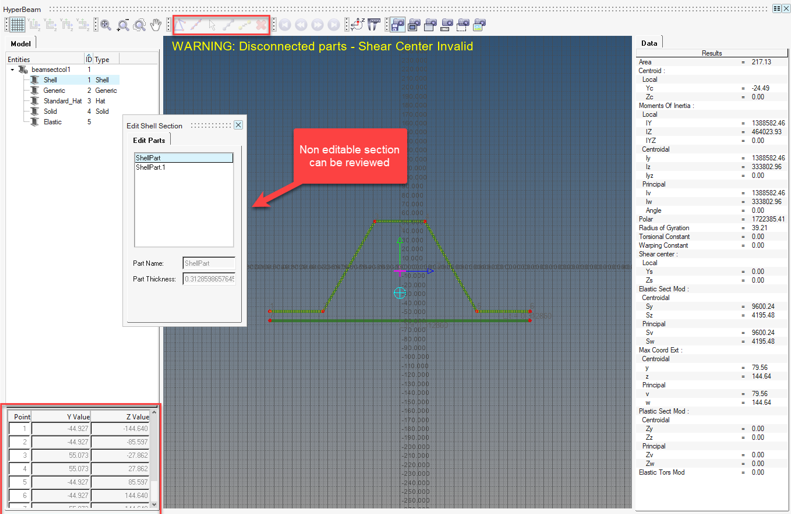The height and width of the screenshot is (514, 791).
Task: Select ShellPart.1 in the parts list
Action: coord(151,167)
